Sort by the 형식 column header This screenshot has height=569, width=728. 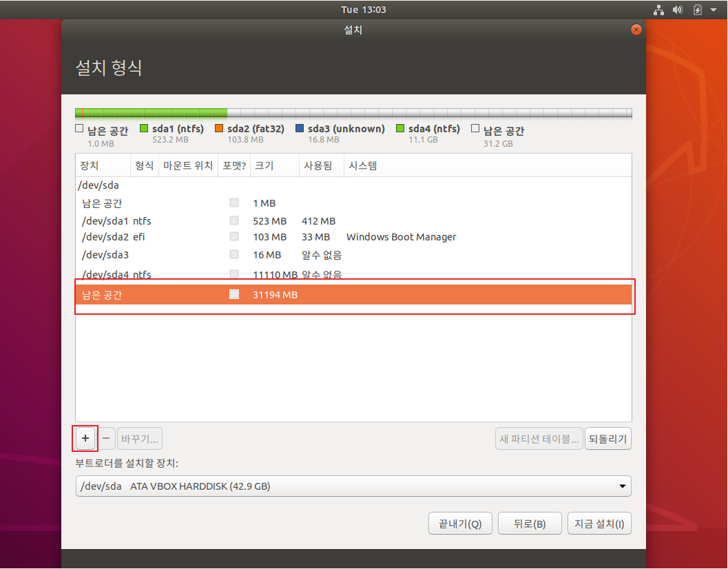(145, 165)
